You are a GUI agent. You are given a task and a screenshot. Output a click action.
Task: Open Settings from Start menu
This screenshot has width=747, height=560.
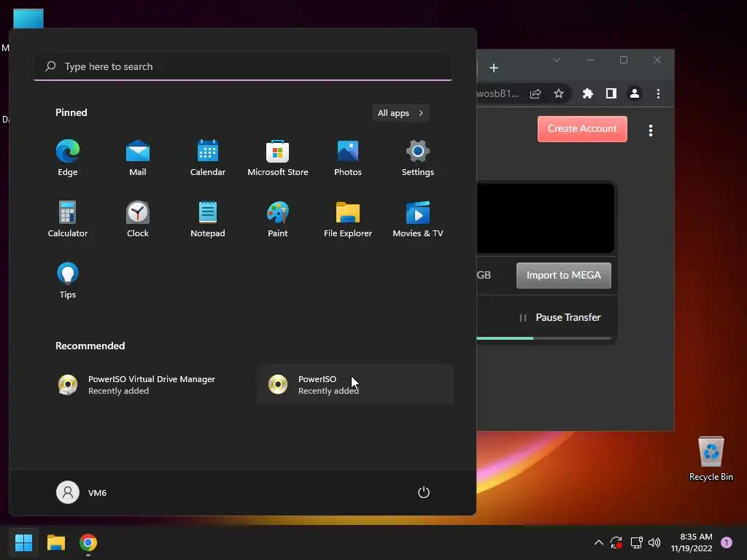pos(418,157)
